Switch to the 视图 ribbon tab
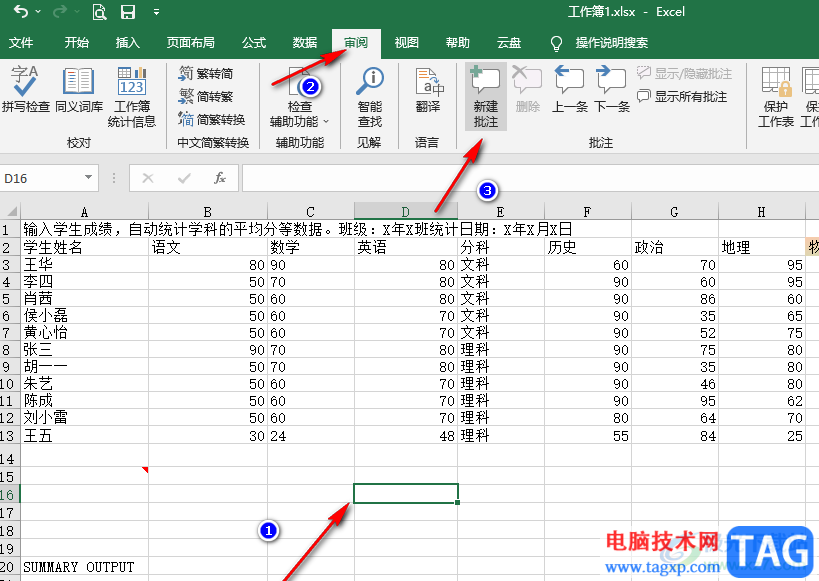 [x=406, y=42]
